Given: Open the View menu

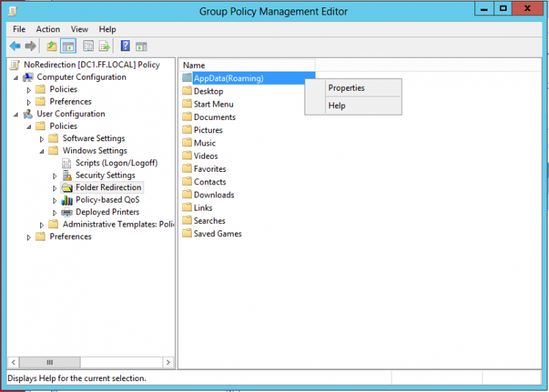Looking at the screenshot, I should pos(79,29).
